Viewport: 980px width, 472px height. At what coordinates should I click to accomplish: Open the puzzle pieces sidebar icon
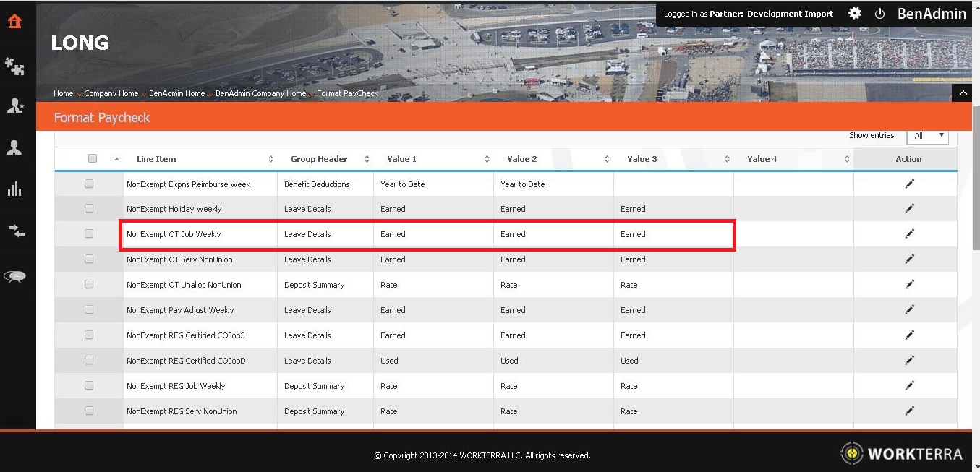[14, 67]
